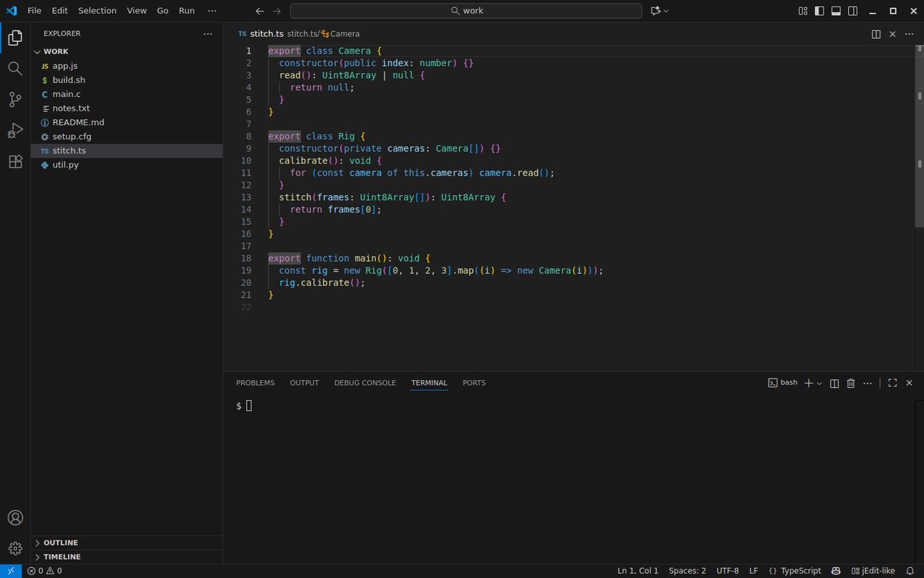Image resolution: width=924 pixels, height=578 pixels.
Task: Go forward with the right arrow
Action: [x=276, y=11]
